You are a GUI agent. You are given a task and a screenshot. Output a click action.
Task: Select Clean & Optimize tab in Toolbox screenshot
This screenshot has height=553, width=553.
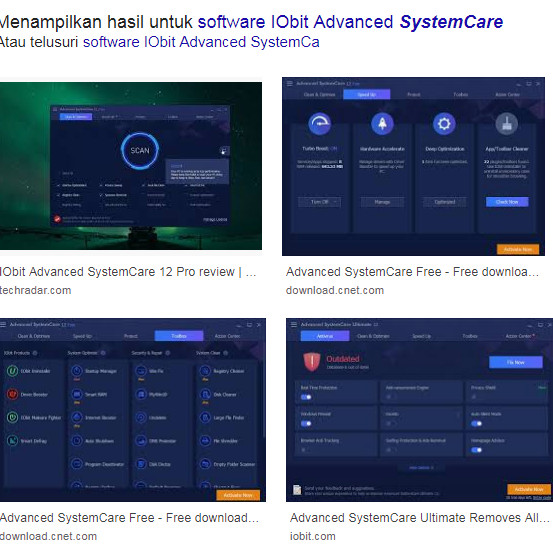(34, 336)
